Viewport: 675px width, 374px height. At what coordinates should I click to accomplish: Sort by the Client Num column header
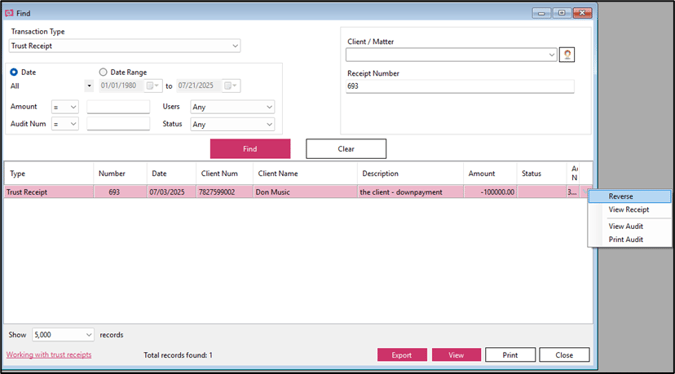[224, 173]
